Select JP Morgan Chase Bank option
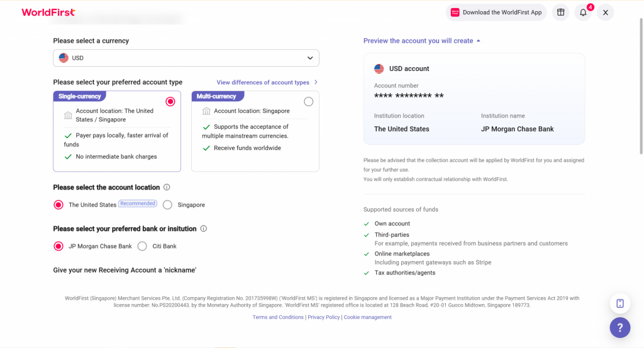The width and height of the screenshot is (644, 348). click(x=58, y=246)
